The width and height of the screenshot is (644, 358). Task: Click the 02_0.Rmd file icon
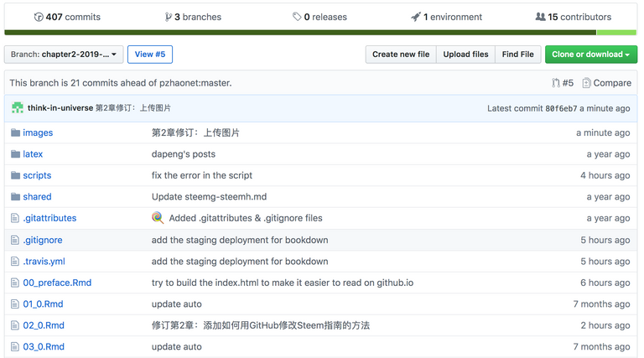[x=15, y=325]
